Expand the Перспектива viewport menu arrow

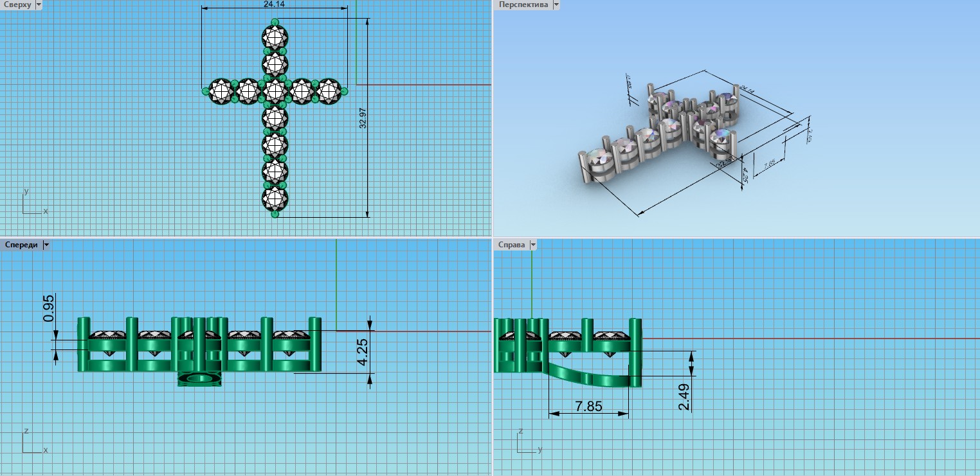tap(556, 4)
